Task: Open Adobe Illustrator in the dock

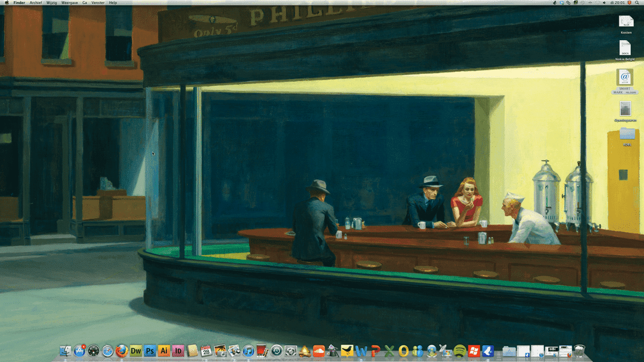Action: [164, 351]
